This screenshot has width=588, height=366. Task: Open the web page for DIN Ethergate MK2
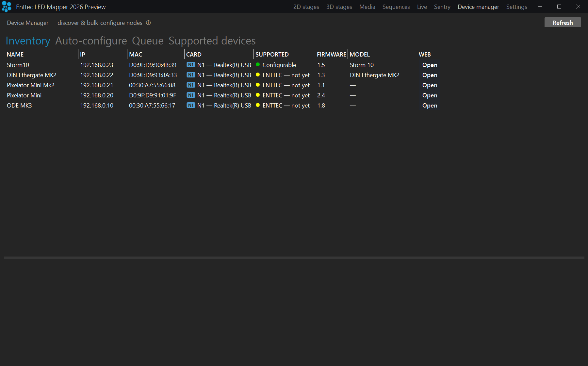430,75
